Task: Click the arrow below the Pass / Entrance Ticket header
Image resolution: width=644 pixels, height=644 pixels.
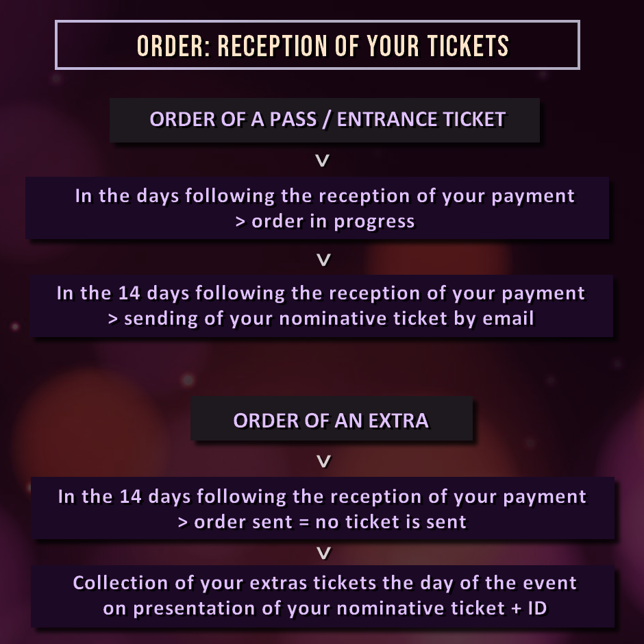Action: coord(323,160)
